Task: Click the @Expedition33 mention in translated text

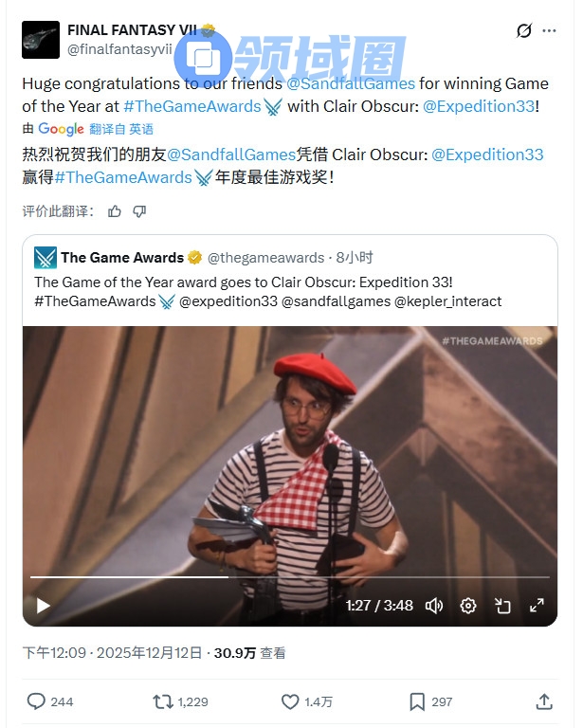Action: [x=487, y=155]
